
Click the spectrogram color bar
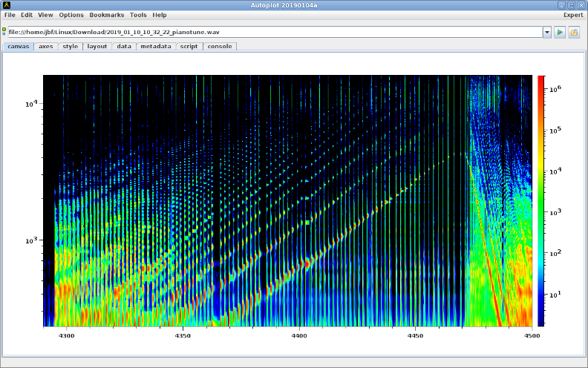click(540, 201)
